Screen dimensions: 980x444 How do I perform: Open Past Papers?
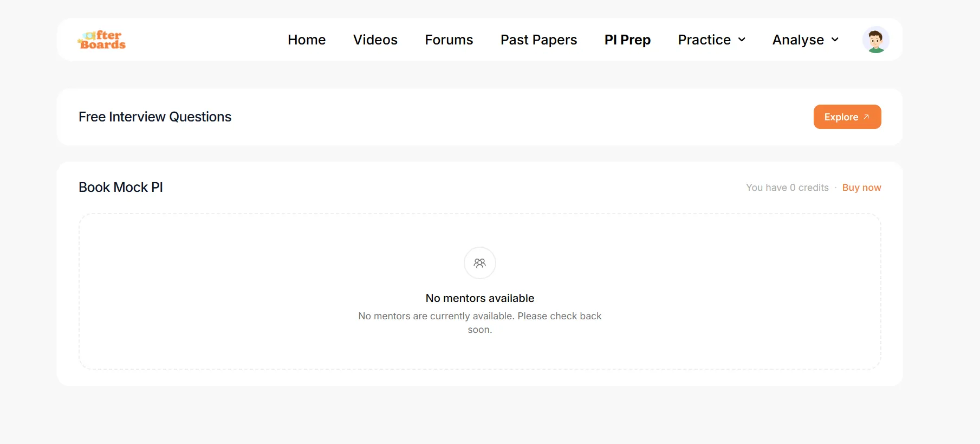[539, 40]
